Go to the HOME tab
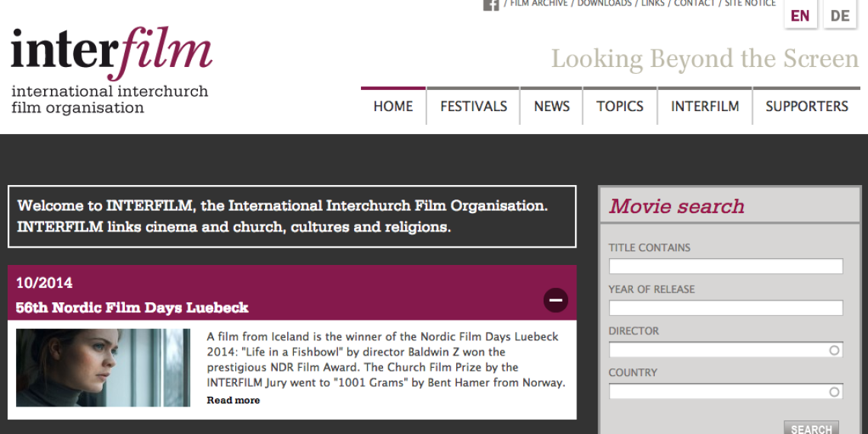This screenshot has width=868, height=434. pos(393,107)
